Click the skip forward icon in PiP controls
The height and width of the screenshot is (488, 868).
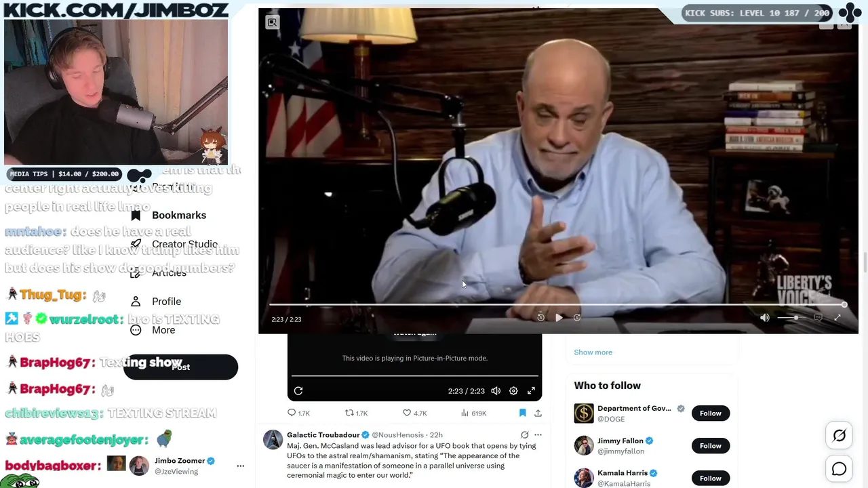(x=577, y=317)
